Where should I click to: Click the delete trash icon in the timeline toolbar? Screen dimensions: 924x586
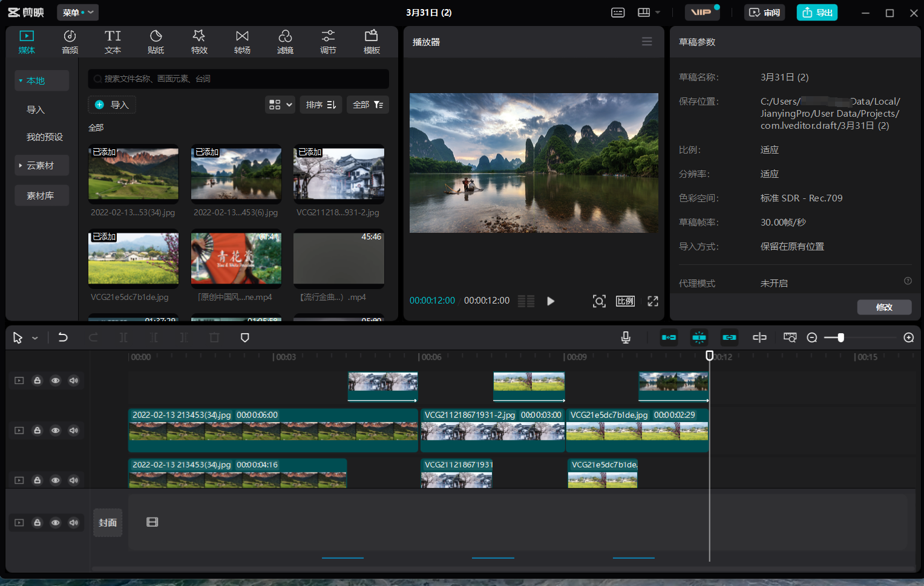point(214,337)
